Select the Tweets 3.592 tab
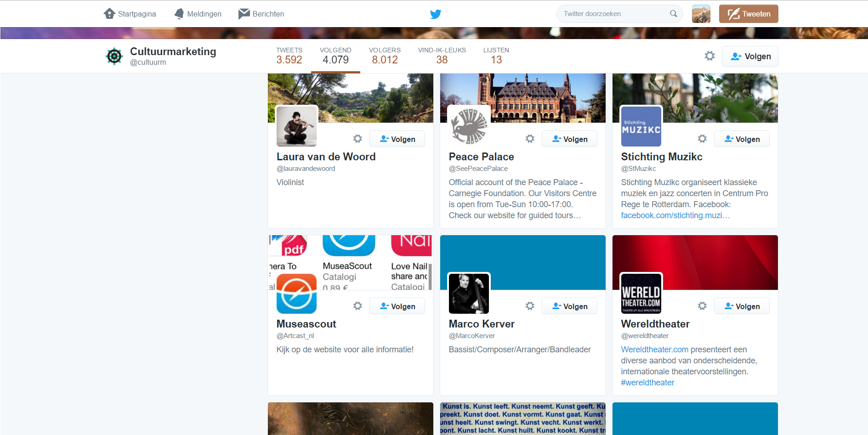868x435 pixels. [x=289, y=56]
